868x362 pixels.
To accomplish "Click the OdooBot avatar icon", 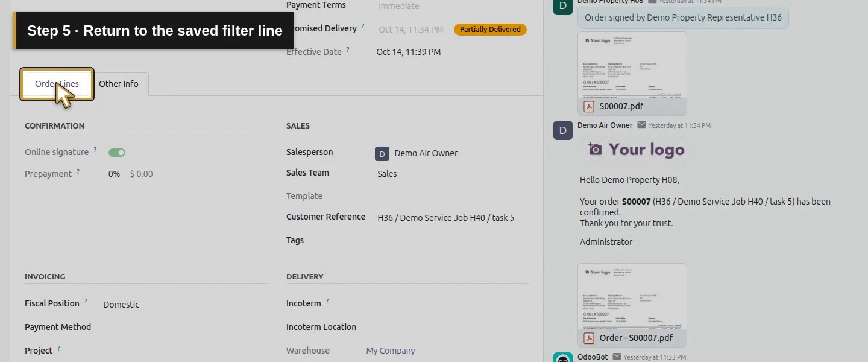I will (563, 357).
